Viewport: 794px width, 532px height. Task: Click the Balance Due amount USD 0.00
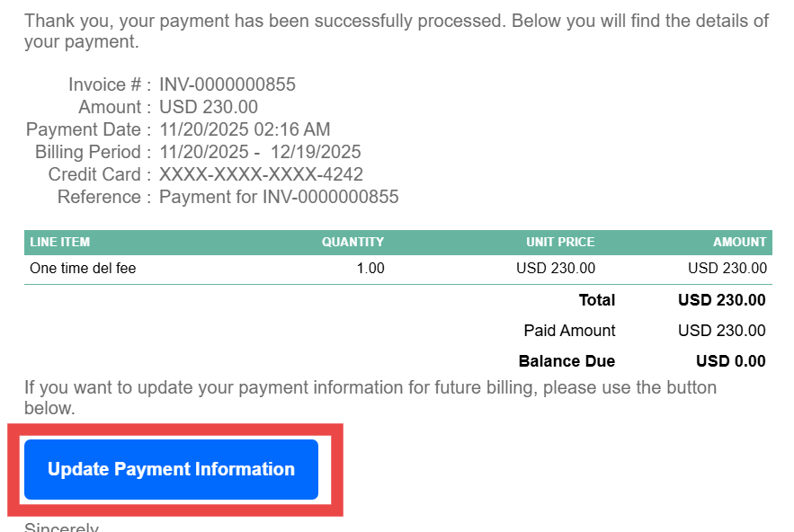coord(730,361)
